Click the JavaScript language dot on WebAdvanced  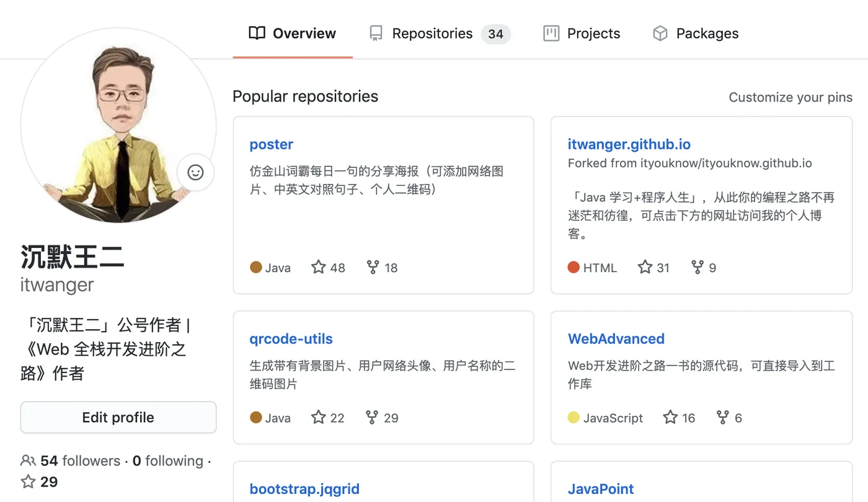click(x=573, y=418)
